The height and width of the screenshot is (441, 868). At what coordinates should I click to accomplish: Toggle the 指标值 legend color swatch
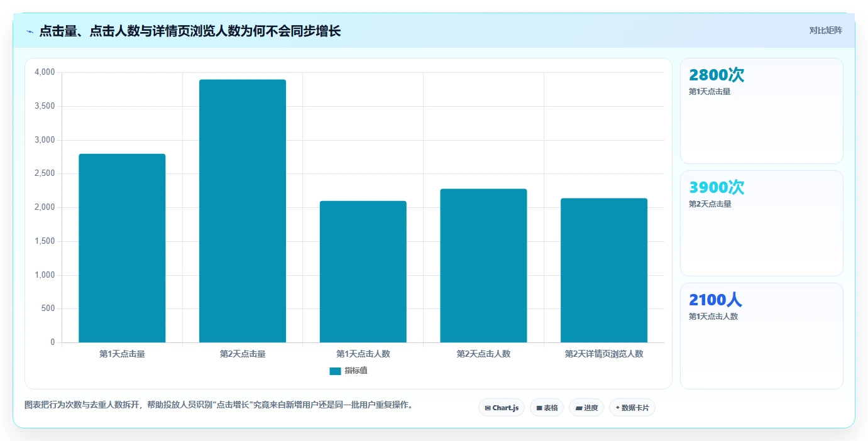(335, 371)
